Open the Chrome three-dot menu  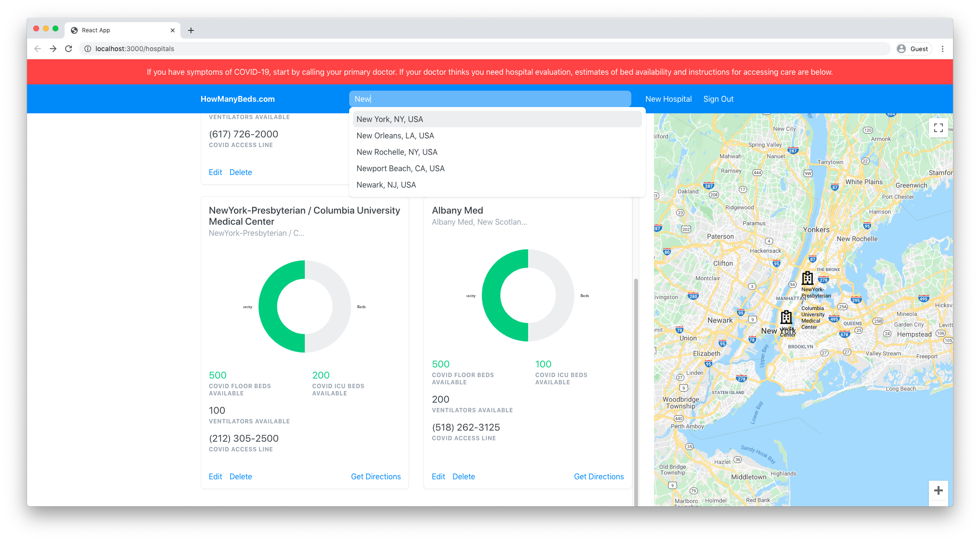pyautogui.click(x=942, y=49)
